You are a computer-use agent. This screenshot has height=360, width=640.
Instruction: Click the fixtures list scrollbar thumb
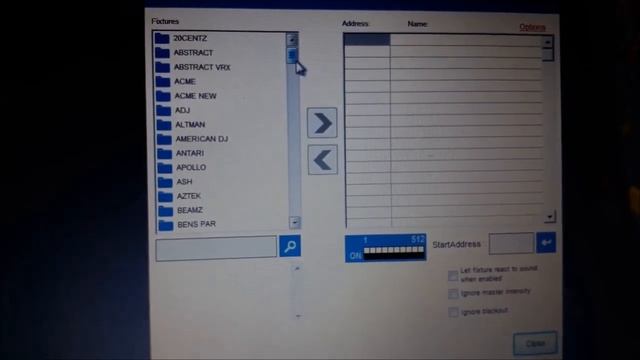click(292, 55)
